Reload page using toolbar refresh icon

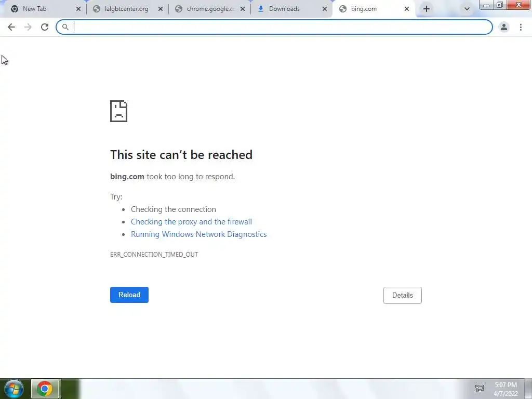coord(45,27)
